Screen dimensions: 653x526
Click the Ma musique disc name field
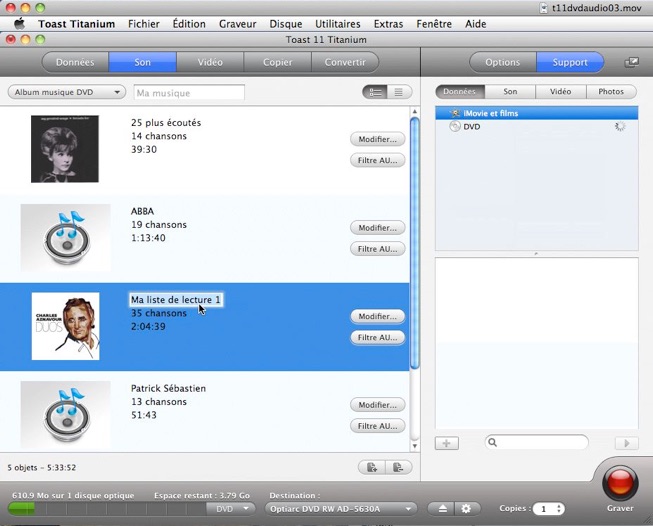tap(189, 93)
